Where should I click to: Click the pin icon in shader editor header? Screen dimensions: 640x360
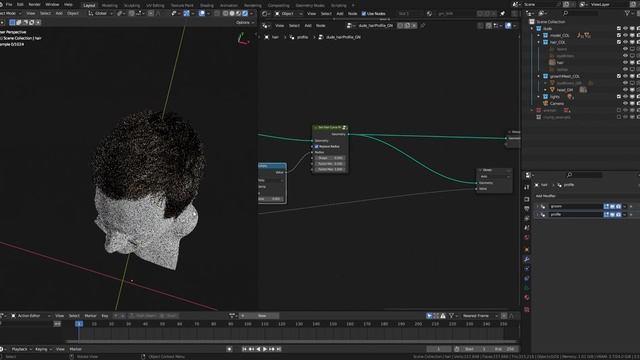pos(502,13)
